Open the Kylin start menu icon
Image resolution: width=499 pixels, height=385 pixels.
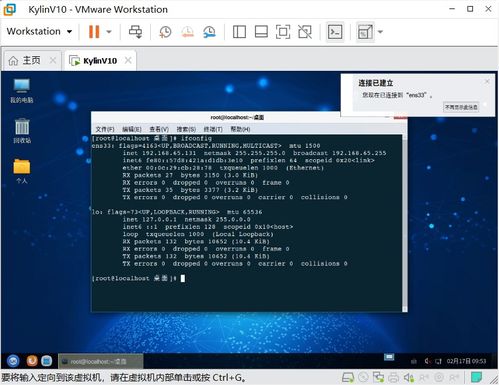[x=13, y=361]
